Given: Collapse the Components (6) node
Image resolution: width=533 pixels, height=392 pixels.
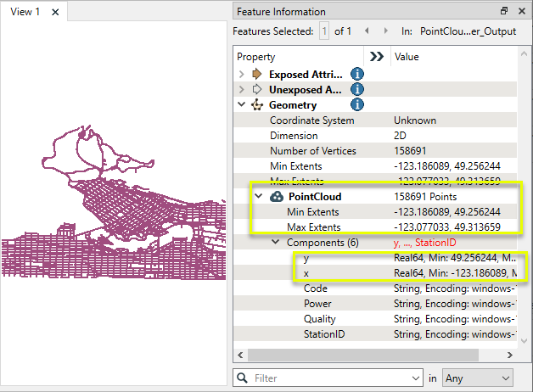Looking at the screenshot, I should [x=275, y=243].
